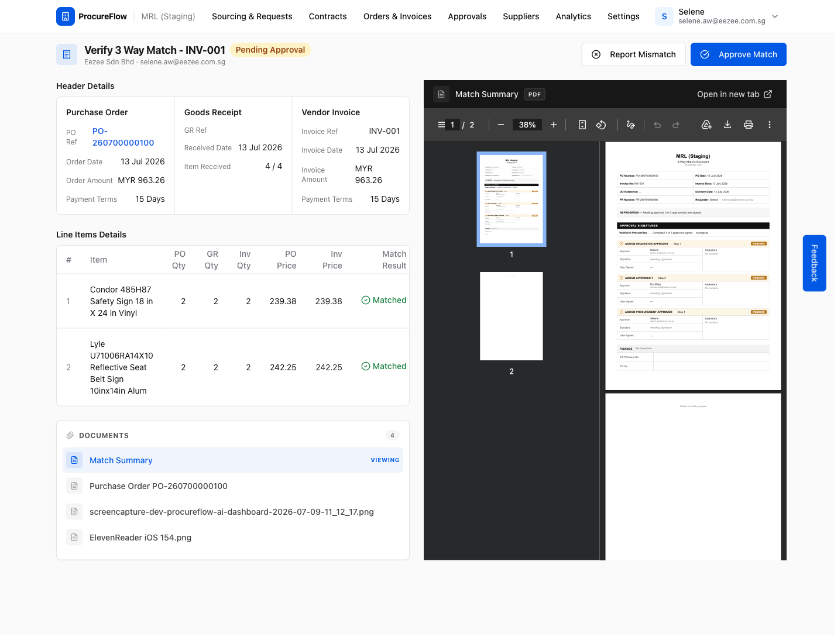Print the PDF document
The height and width of the screenshot is (644, 834).
pos(749,125)
